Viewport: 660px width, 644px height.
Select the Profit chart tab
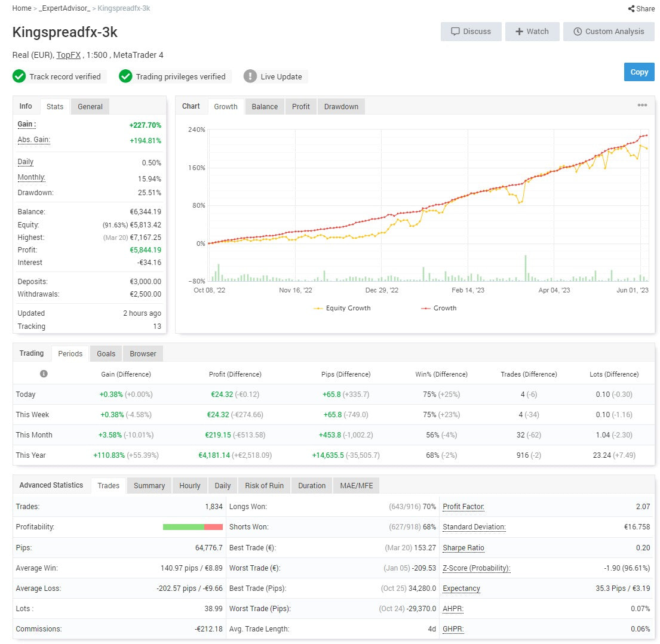[x=301, y=106]
